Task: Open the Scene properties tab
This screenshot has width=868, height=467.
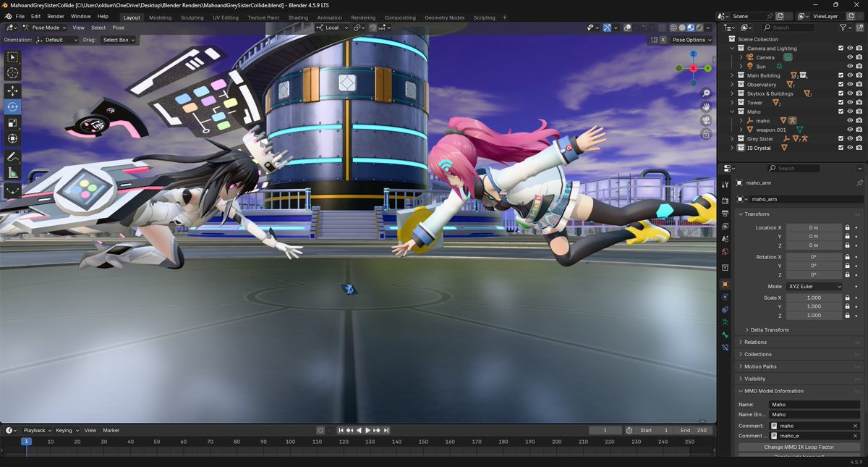Action: point(725,239)
